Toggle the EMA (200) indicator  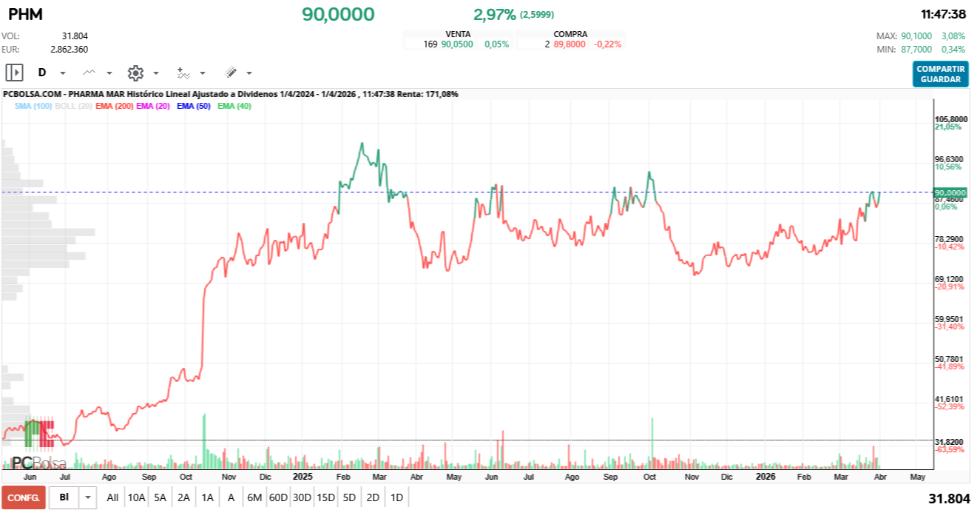point(114,107)
